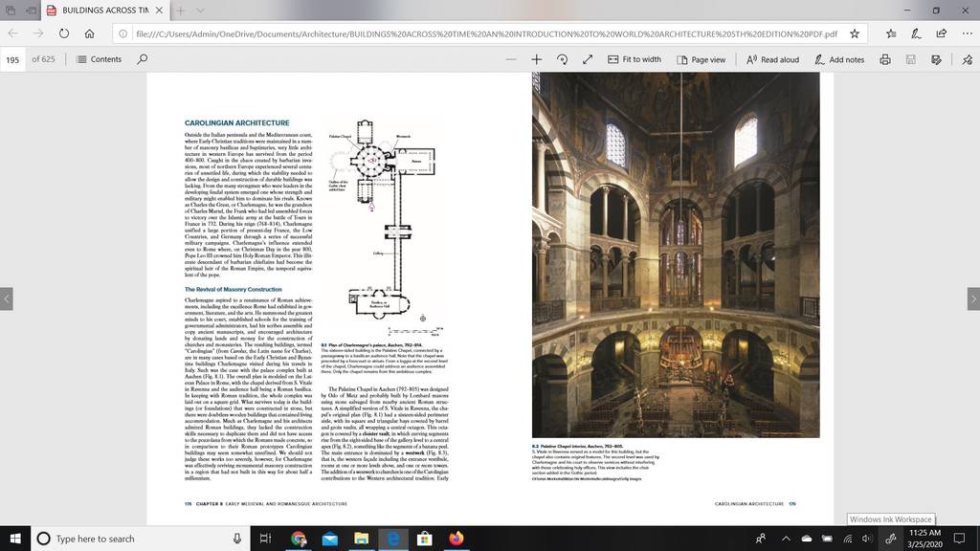Go forward with the browser forward arrow
980x551 pixels.
point(38,33)
